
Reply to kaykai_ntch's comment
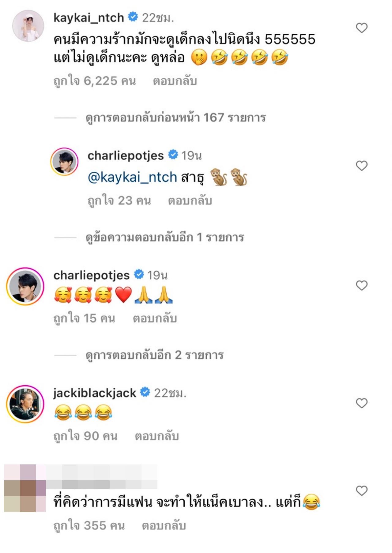175,81
